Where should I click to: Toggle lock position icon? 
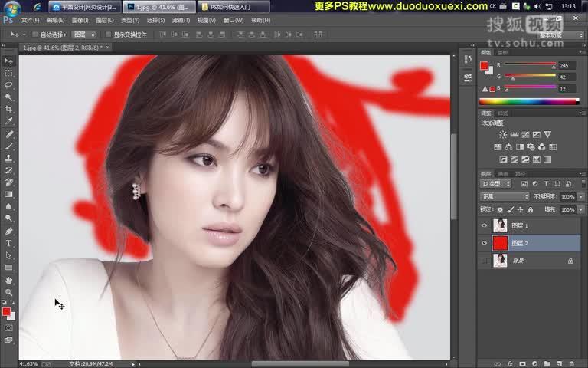coord(520,209)
